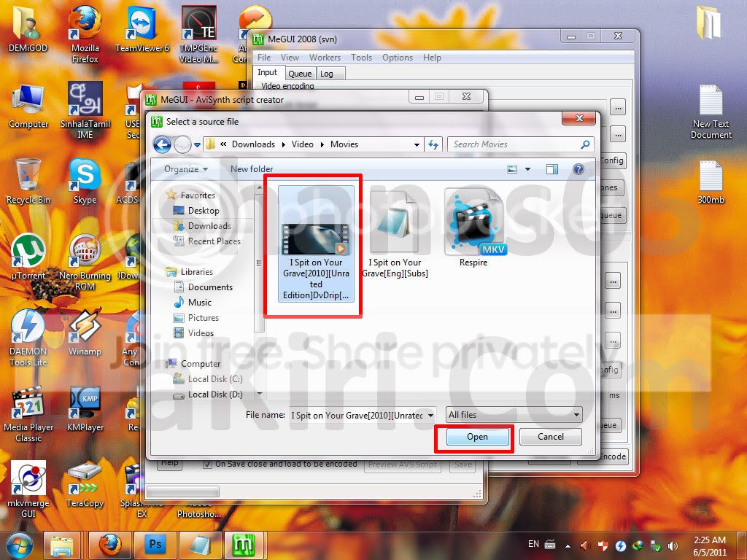
Task: Open New Text Document on desktop
Action: (x=711, y=112)
